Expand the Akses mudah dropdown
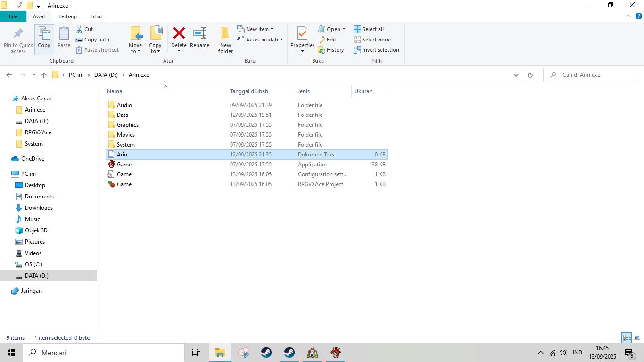644x362 pixels. 260,40
